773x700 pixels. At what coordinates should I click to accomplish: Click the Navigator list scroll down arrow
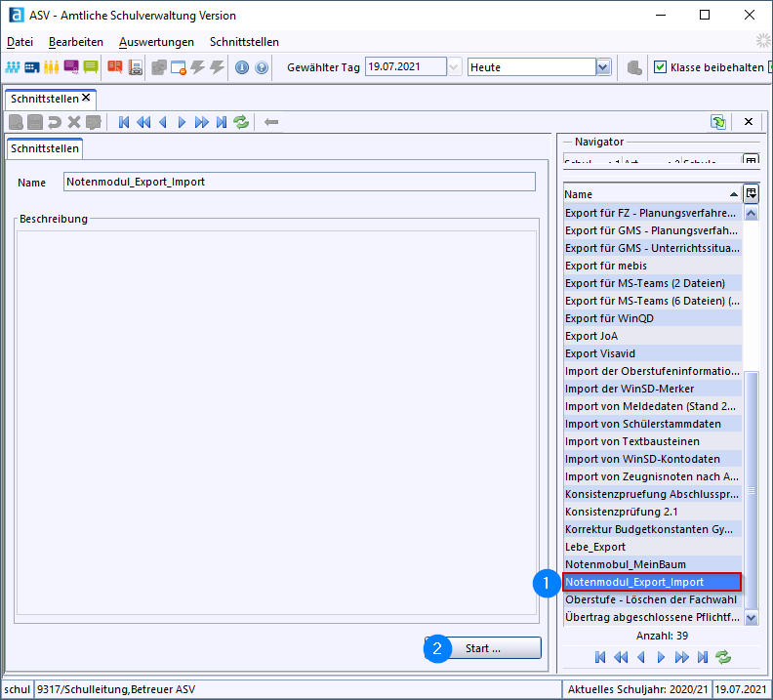(x=751, y=618)
